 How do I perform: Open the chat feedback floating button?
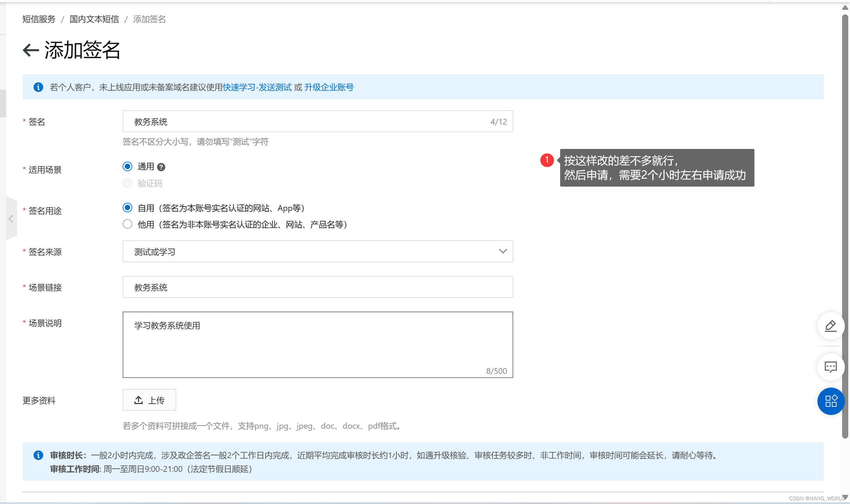[x=830, y=367]
